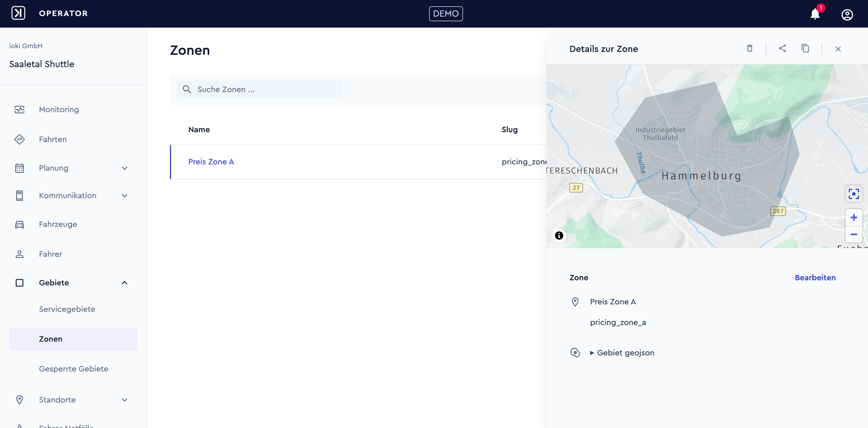This screenshot has height=428, width=868.
Task: Share the zone details
Action: [782, 48]
